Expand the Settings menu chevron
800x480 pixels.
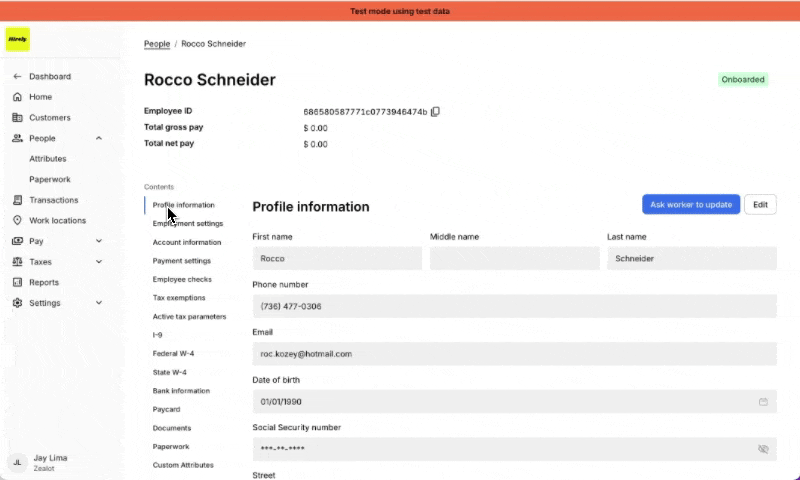pos(99,303)
